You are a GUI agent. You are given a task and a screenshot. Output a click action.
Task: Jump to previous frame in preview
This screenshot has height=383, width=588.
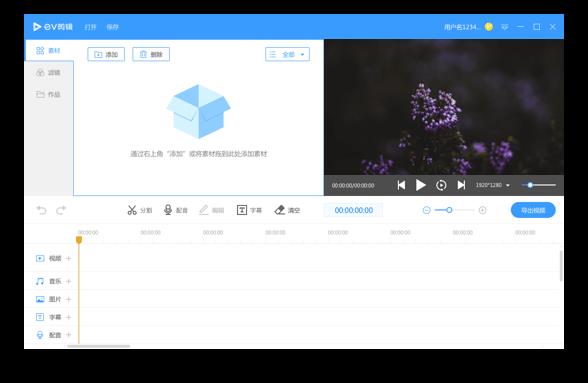pos(401,185)
